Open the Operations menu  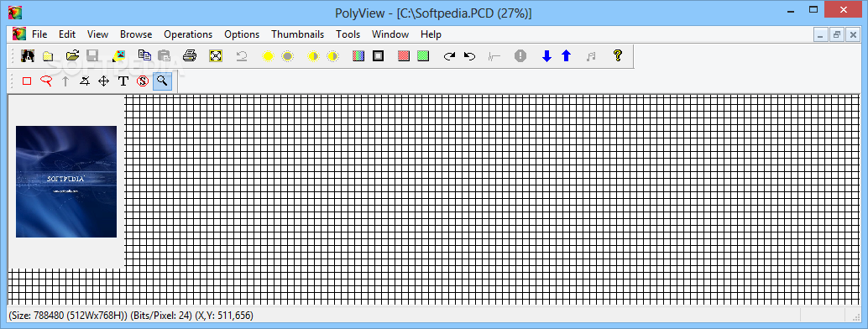188,34
